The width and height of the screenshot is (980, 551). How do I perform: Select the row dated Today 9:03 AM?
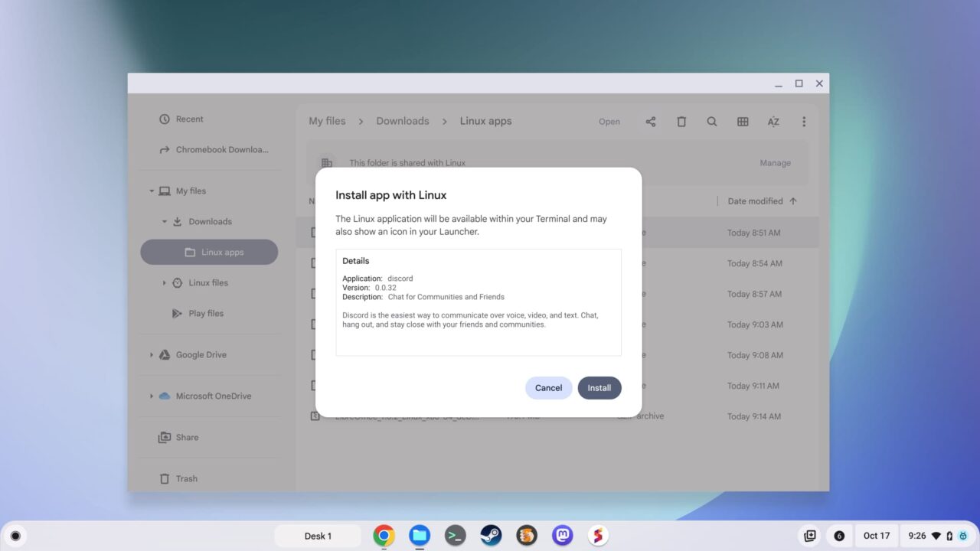pos(557,324)
